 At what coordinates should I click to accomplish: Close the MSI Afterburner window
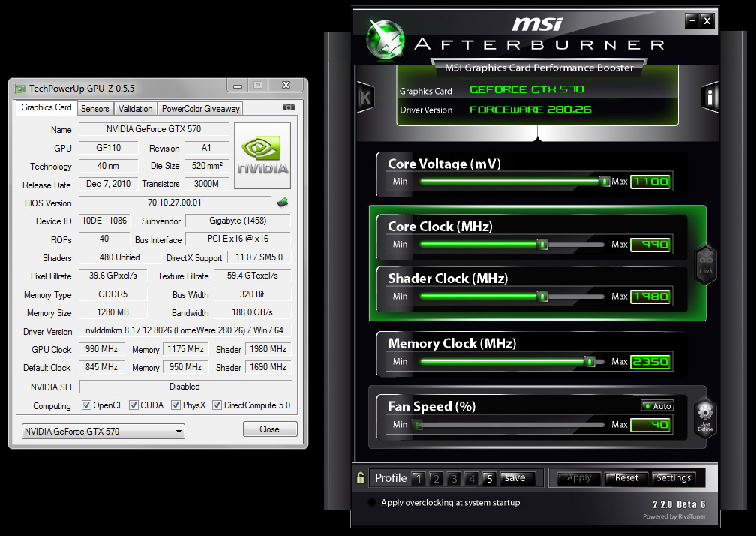[706, 20]
